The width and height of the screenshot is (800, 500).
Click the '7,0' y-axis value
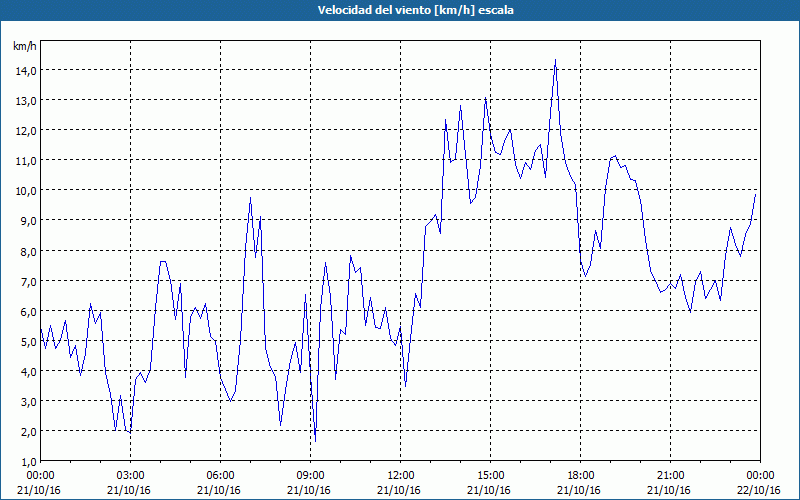pos(28,281)
